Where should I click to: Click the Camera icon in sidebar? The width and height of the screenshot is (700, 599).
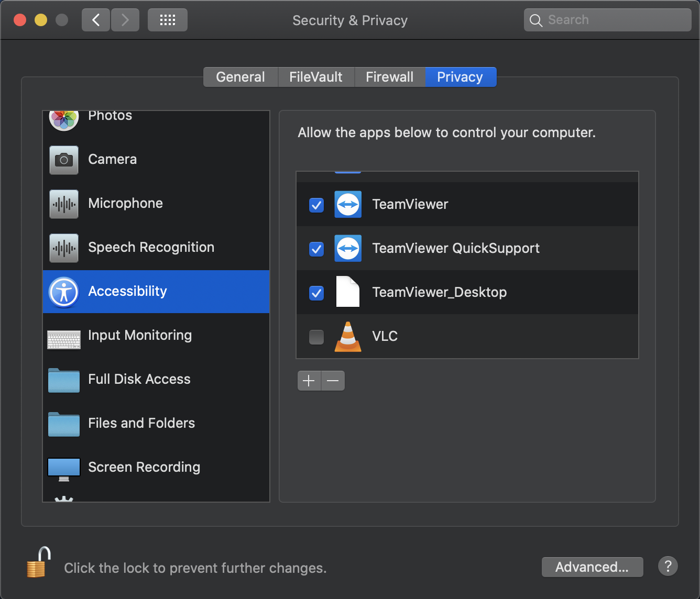64,160
